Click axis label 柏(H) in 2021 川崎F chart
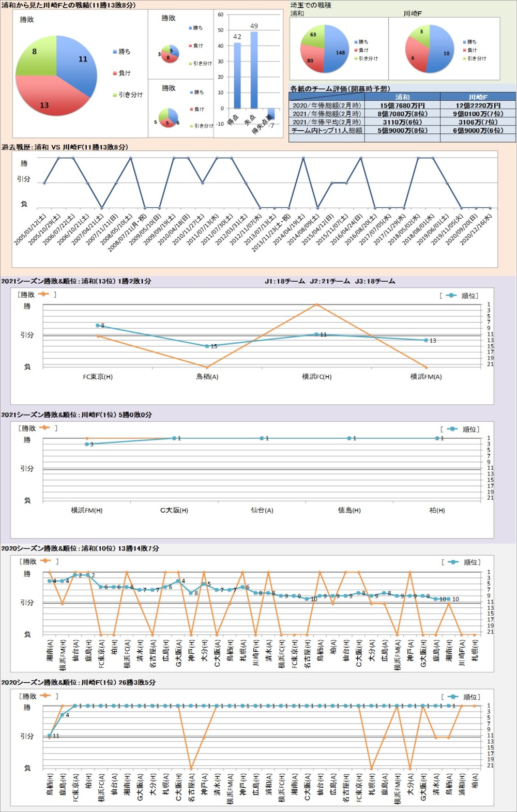The height and width of the screenshot is (812, 517). [x=437, y=510]
